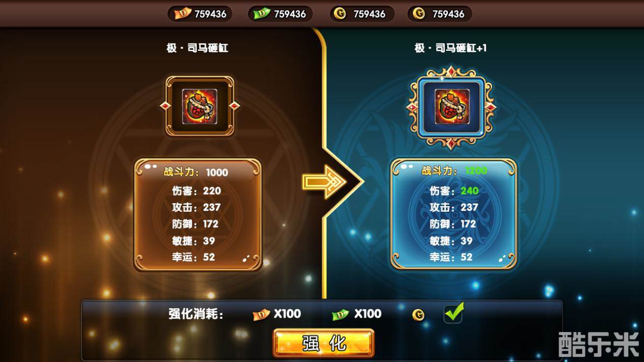This screenshot has width=644, height=362.
Task: Click the 极·司马砸缸+1 title text
Action: (x=451, y=48)
